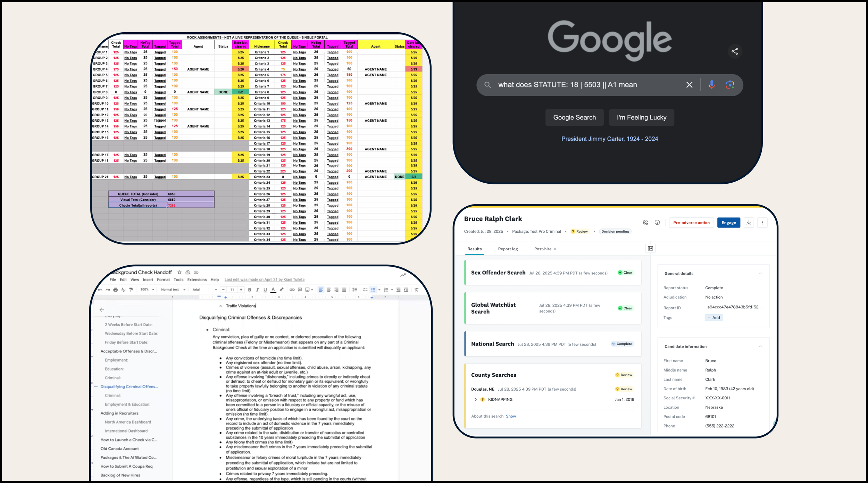Screen dimensions: 868x483
Task: Click the share icon beside Google logo
Action: pyautogui.click(x=735, y=51)
